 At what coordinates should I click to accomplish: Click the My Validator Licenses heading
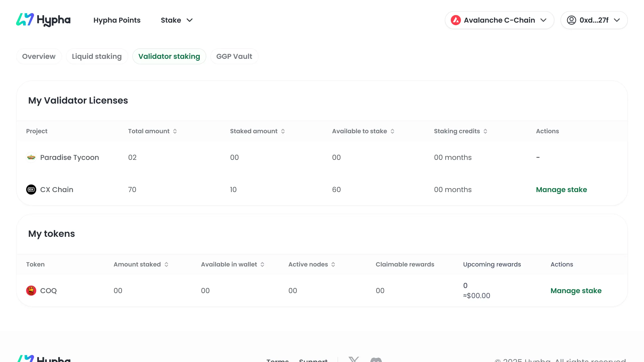click(x=78, y=101)
